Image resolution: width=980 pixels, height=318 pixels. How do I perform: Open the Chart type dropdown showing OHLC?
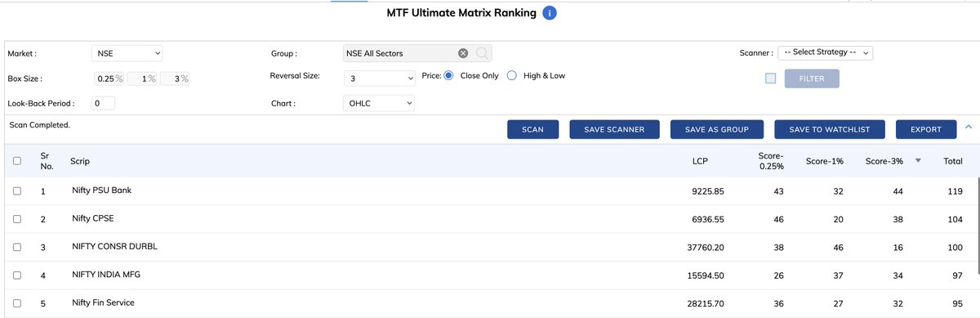tap(379, 103)
